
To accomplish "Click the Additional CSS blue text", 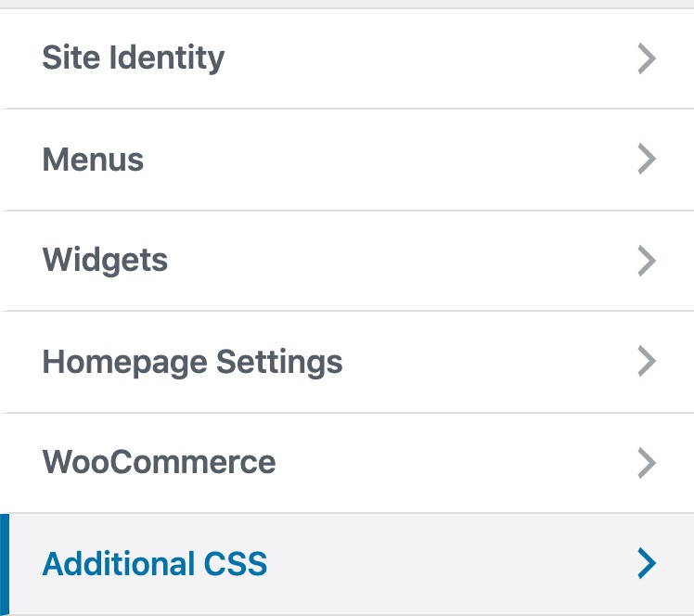I will point(154,564).
